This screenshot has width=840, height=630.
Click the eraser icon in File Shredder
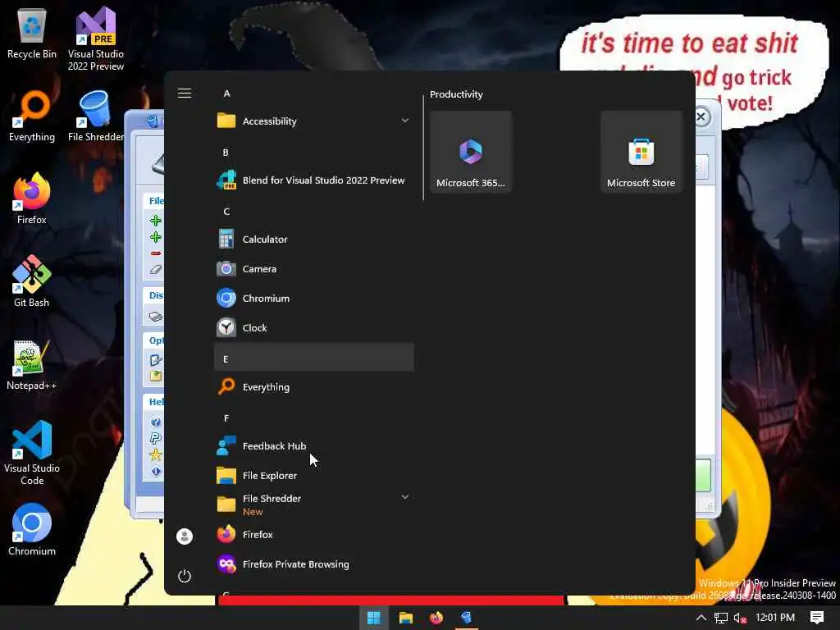click(x=155, y=269)
